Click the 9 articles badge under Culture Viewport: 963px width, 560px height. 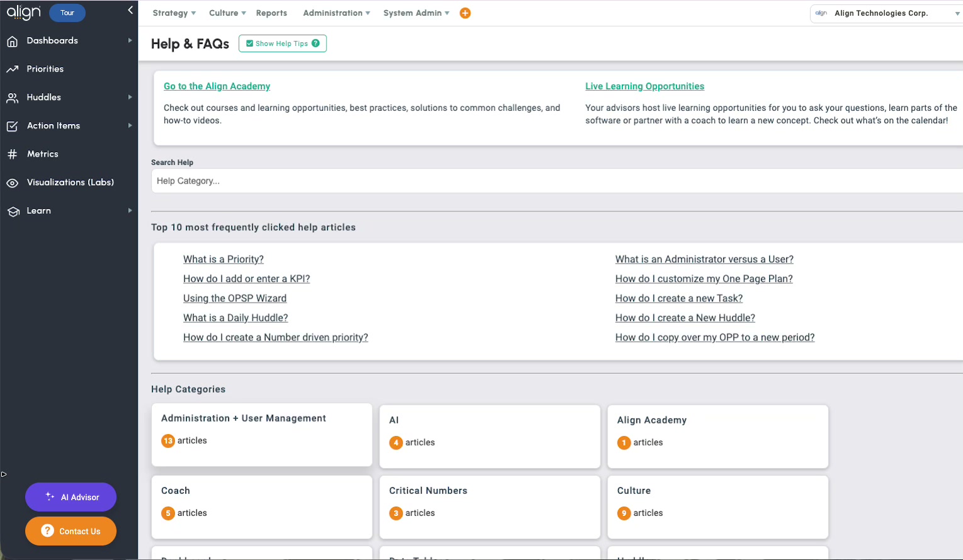624,513
